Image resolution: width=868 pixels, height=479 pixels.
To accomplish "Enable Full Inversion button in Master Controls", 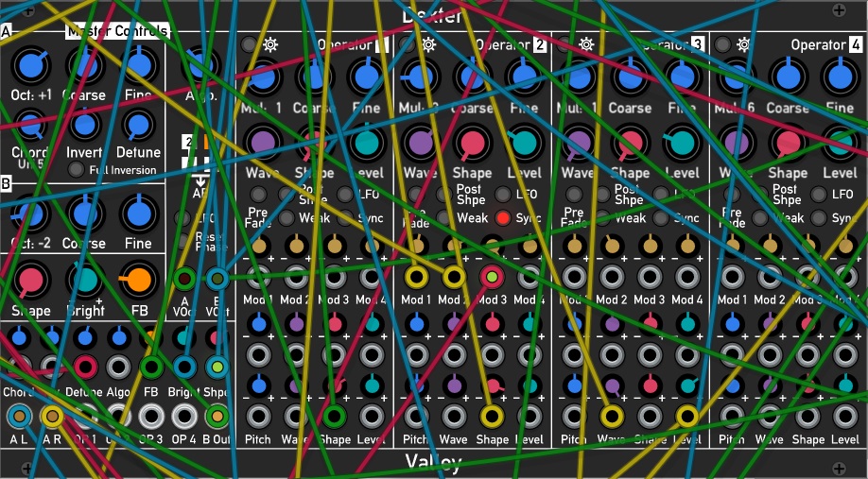I will coord(76,169).
